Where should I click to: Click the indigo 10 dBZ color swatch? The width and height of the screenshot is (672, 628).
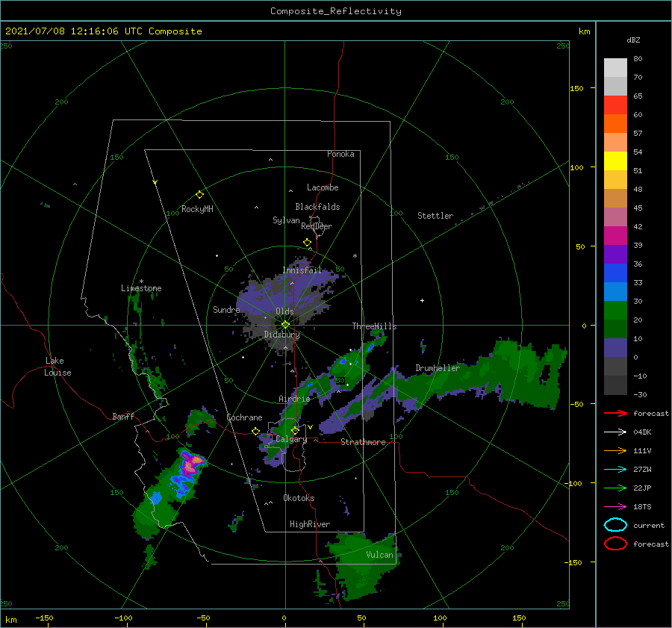tap(615, 348)
